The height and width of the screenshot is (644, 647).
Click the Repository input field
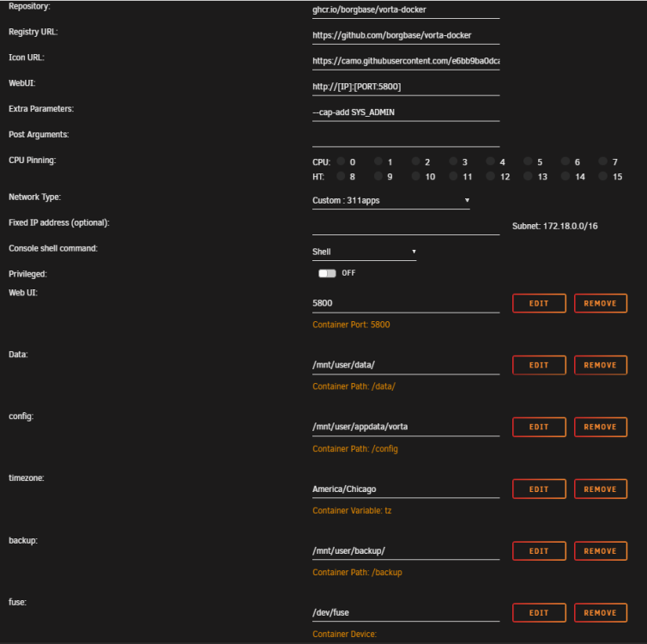point(406,10)
